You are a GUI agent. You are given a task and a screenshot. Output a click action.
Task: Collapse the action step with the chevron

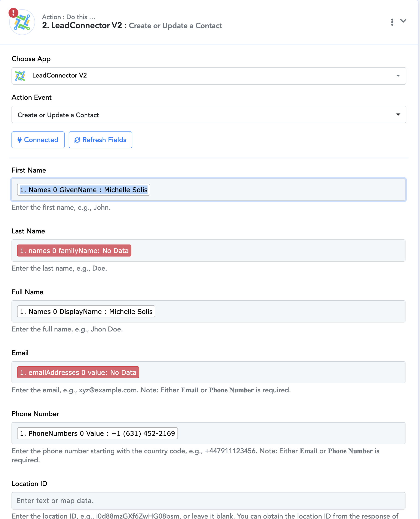[403, 21]
